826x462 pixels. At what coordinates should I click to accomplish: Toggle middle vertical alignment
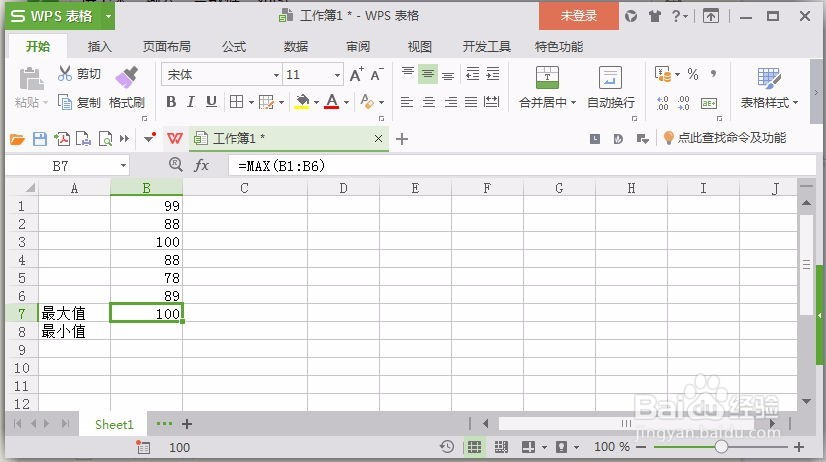tap(428, 74)
